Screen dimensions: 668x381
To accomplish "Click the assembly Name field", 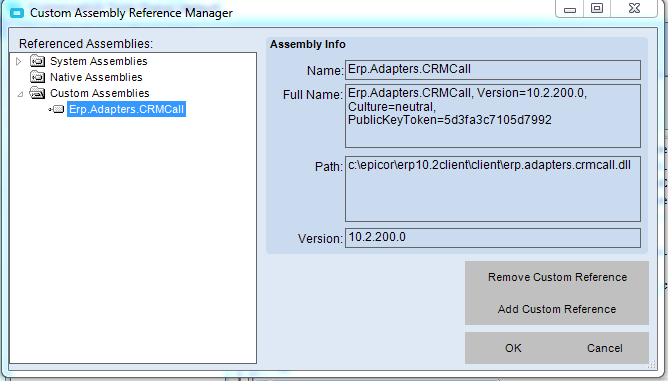I will point(492,70).
